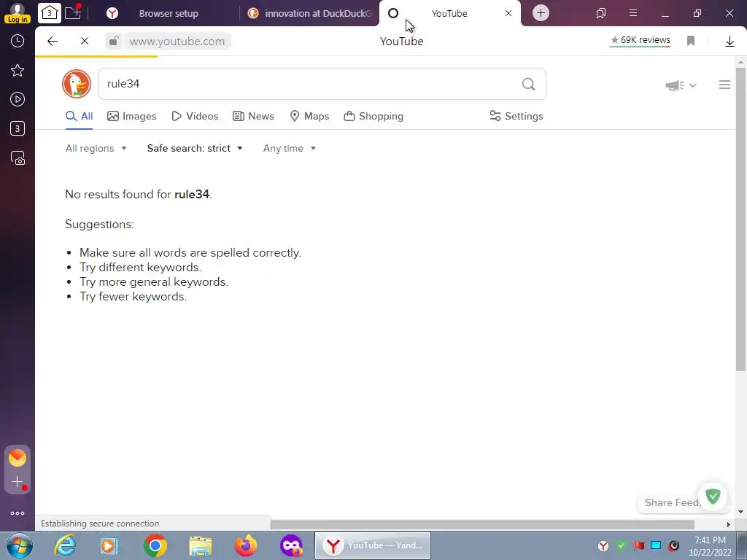Image resolution: width=747 pixels, height=560 pixels.
Task: Stop page loading with X button
Action: [x=85, y=42]
